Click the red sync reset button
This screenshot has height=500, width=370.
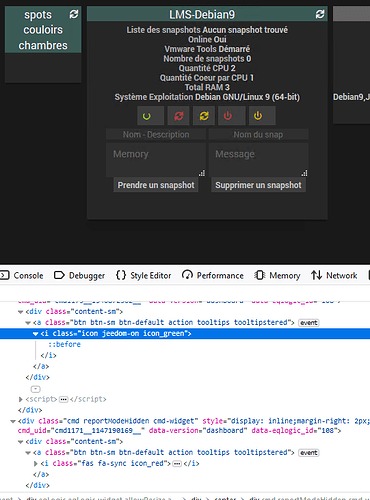[x=179, y=116]
